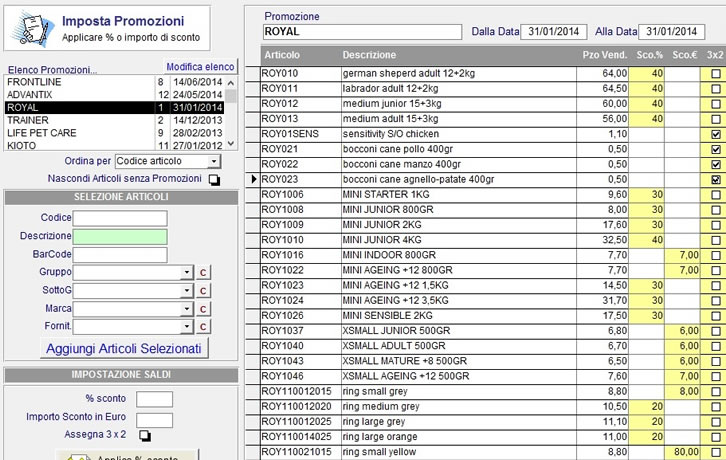Click description XSMALL MATURE +8 500GR

[x=405, y=361]
